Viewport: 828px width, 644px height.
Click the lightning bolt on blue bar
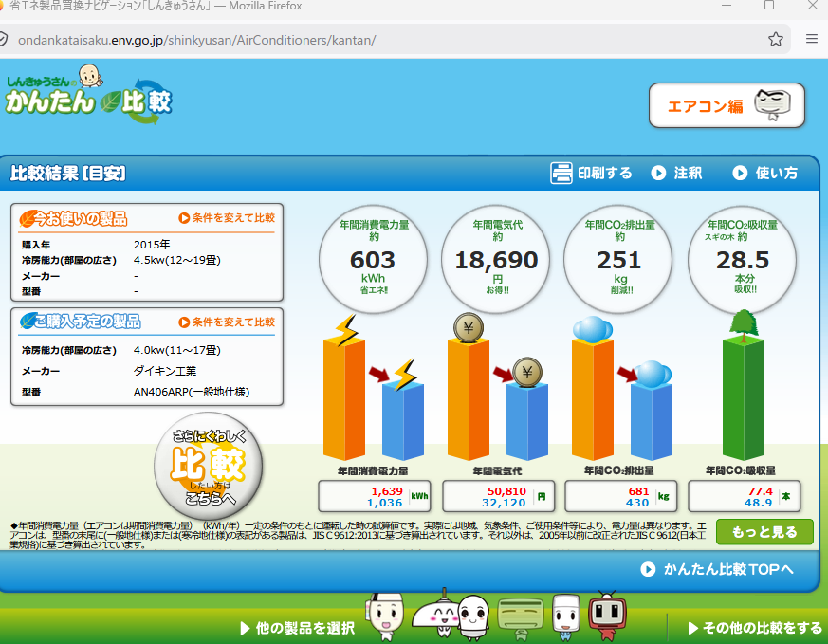pyautogui.click(x=405, y=375)
